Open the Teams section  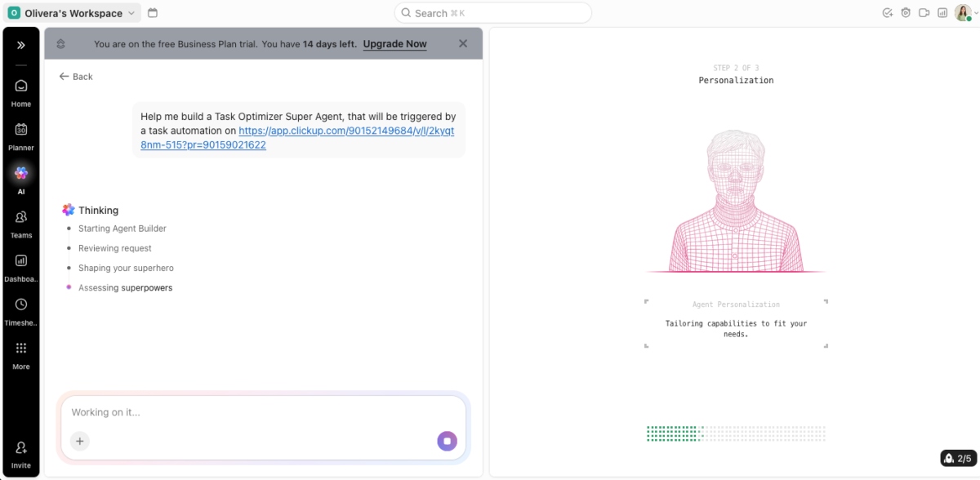tap(21, 222)
